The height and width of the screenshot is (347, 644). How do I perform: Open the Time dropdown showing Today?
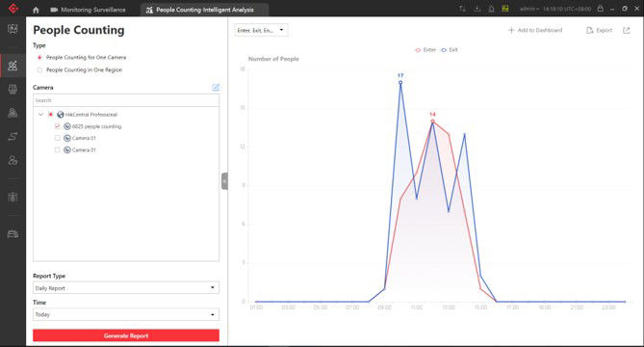(x=126, y=314)
